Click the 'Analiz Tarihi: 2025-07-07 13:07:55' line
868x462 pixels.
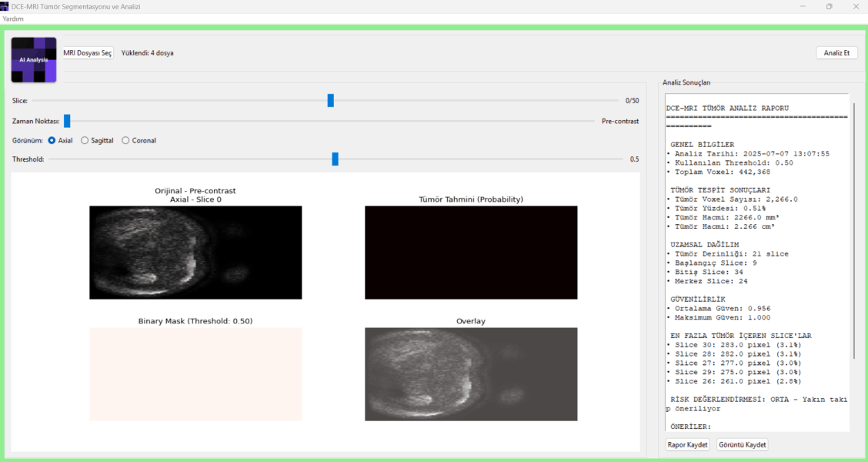[x=748, y=154]
